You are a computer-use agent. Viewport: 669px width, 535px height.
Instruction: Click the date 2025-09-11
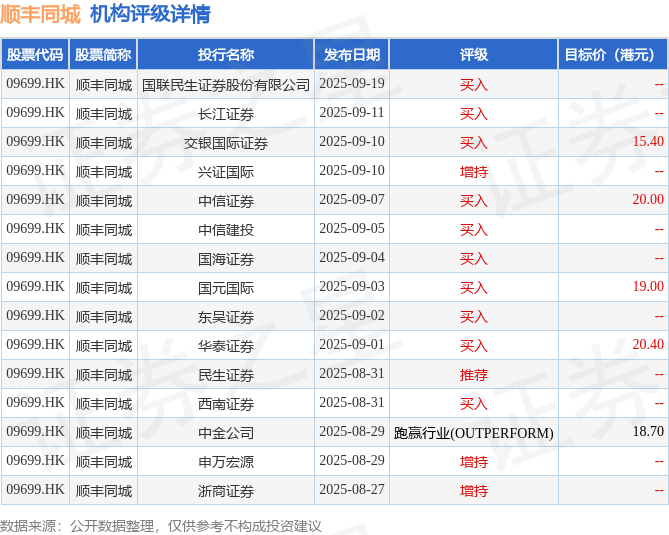(352, 112)
